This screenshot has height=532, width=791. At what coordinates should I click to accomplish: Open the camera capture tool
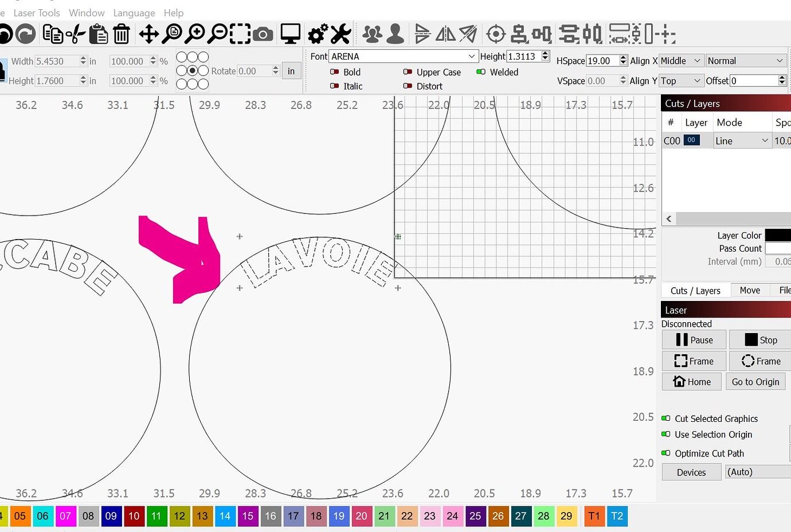263,34
